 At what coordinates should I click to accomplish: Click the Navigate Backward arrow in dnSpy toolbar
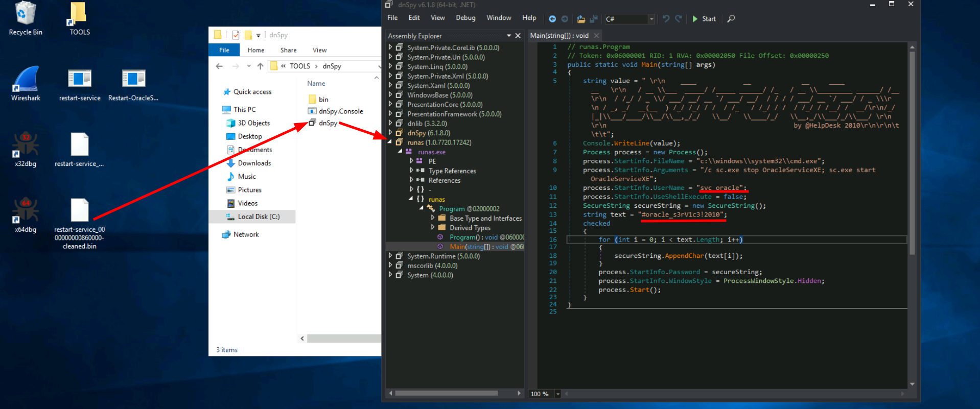[x=552, y=19]
